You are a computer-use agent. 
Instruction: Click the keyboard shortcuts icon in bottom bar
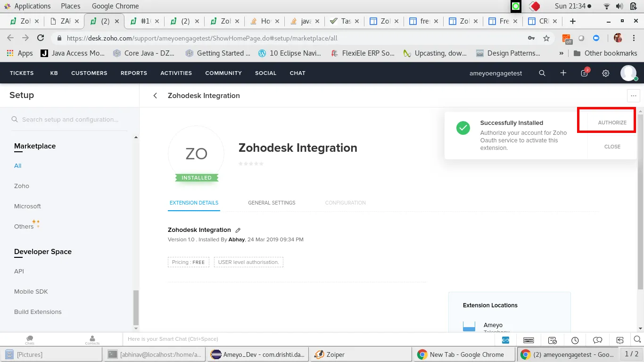[528, 340]
